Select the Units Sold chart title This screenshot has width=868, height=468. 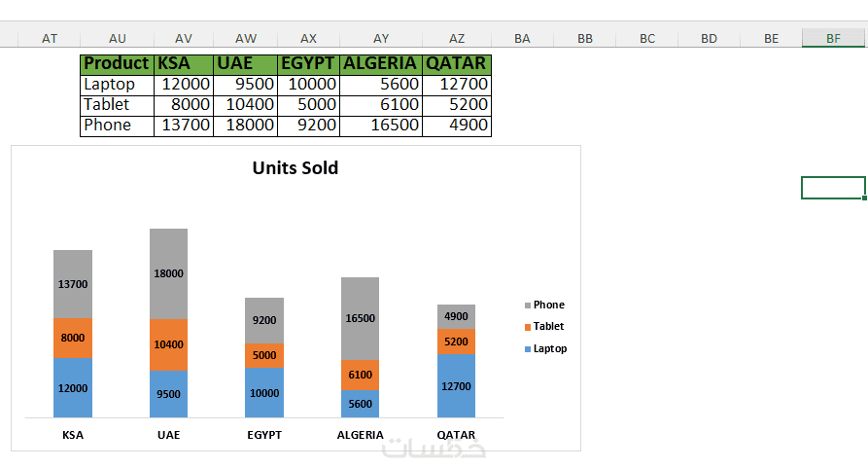pyautogui.click(x=295, y=168)
